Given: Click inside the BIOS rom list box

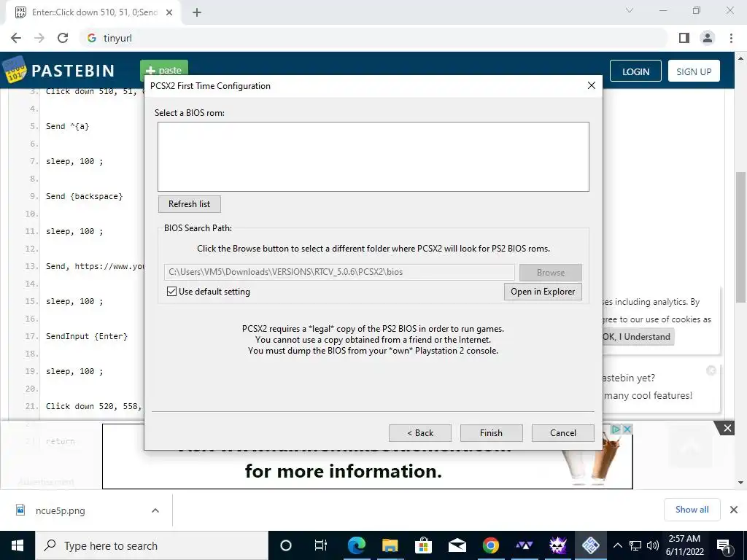Looking at the screenshot, I should click(373, 157).
